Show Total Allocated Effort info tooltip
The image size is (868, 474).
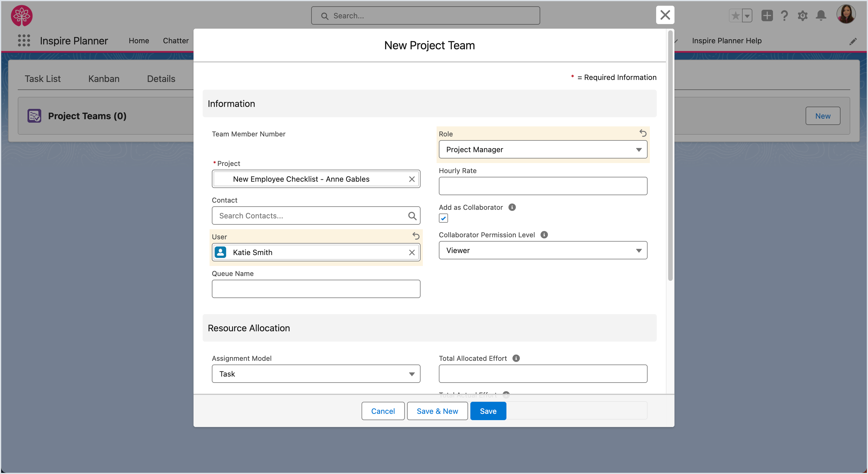click(x=516, y=358)
